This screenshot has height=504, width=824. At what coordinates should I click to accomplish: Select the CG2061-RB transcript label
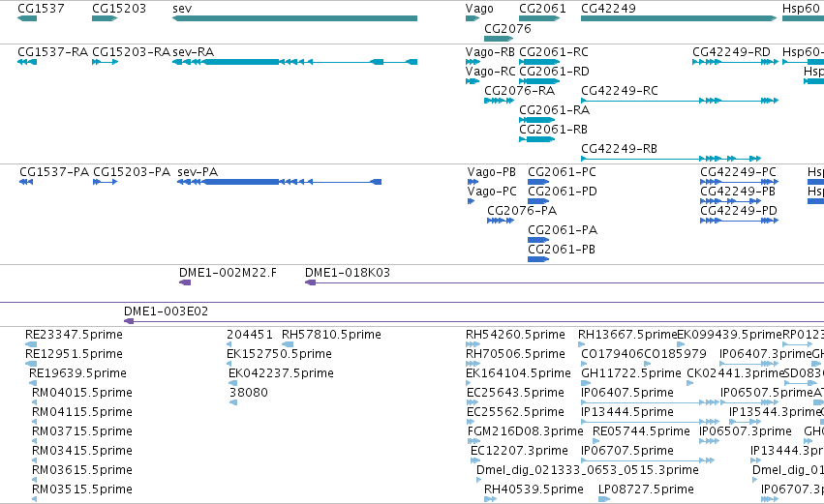(553, 130)
